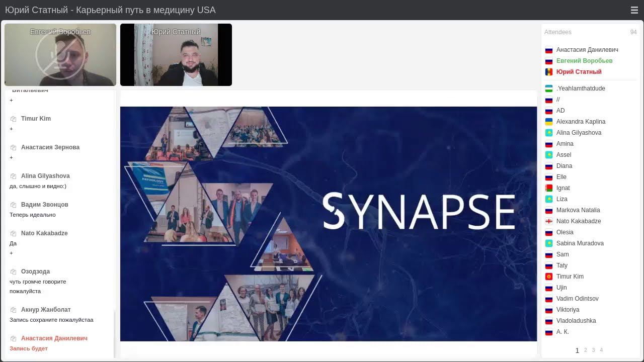The height and width of the screenshot is (362, 644).
Task: Select attendee Taty
Action: point(562,265)
